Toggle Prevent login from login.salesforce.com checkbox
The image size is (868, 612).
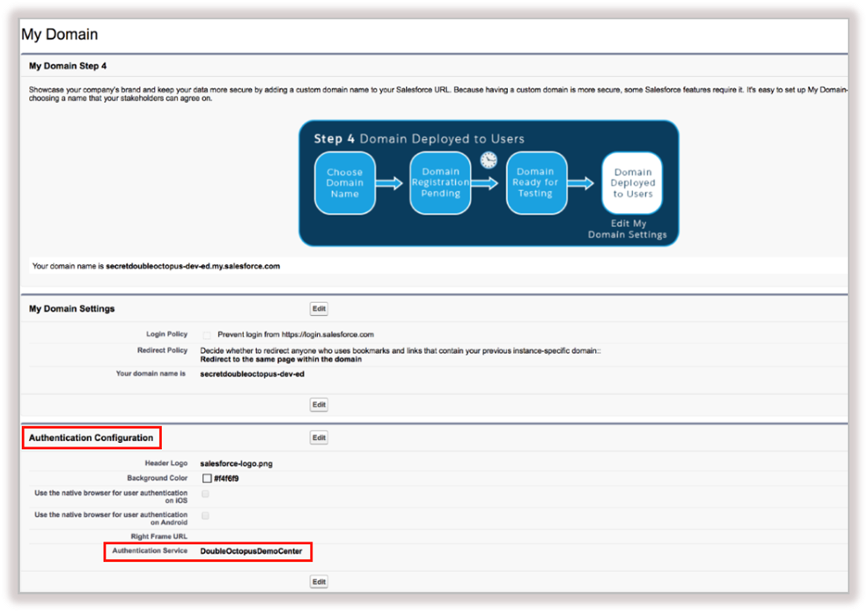207,335
